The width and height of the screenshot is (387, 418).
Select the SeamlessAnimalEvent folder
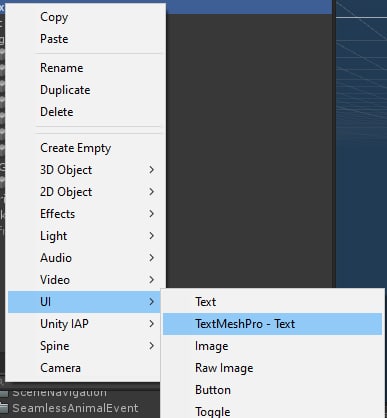point(69,408)
